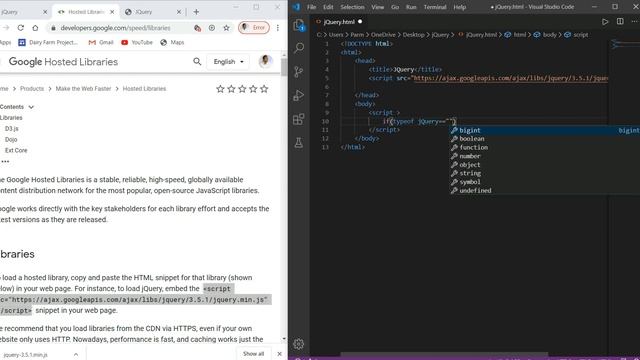Open Gmail bookmark
This screenshot has height=360, width=640.
tap(101, 42)
